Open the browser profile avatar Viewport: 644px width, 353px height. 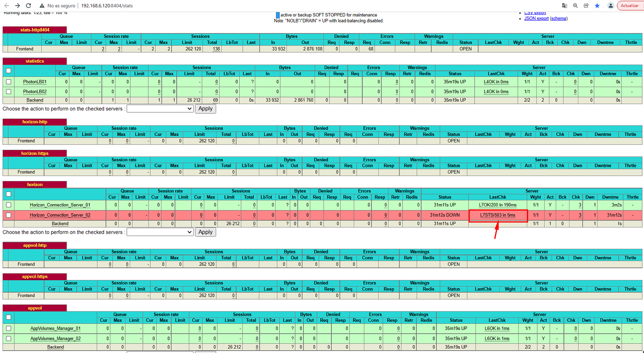610,6
